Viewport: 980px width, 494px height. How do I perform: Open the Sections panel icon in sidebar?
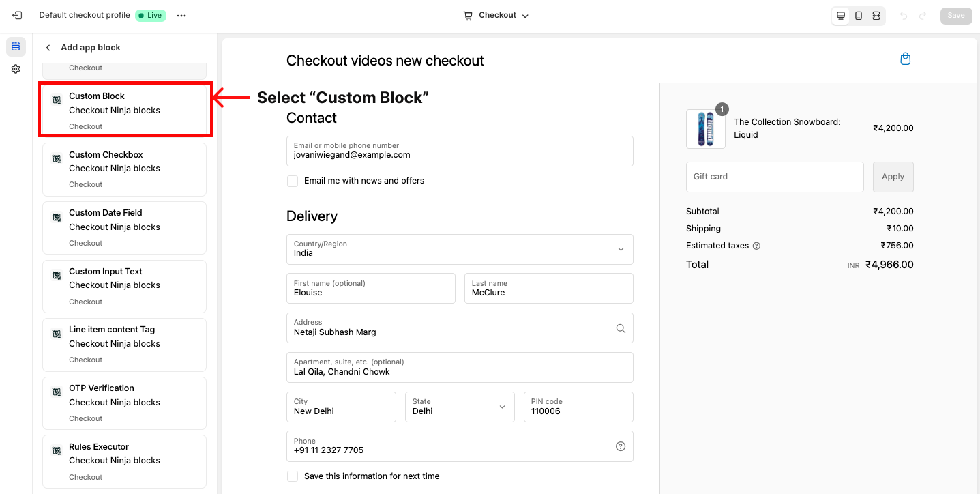[16, 46]
